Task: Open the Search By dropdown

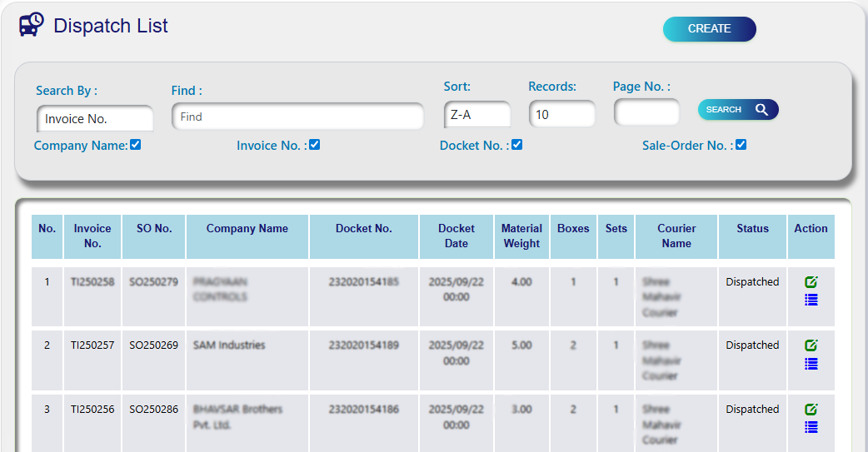Action: point(95,119)
